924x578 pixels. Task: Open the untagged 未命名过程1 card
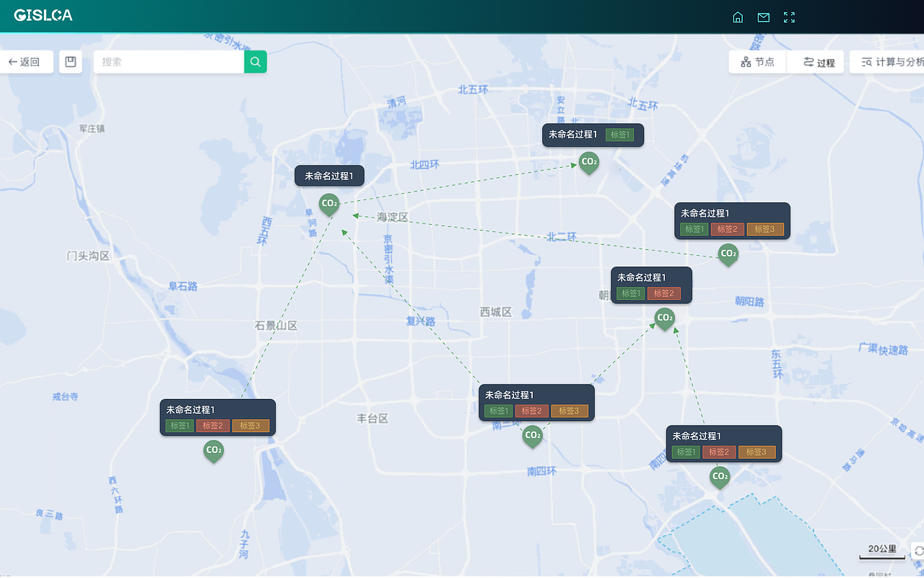coord(329,176)
